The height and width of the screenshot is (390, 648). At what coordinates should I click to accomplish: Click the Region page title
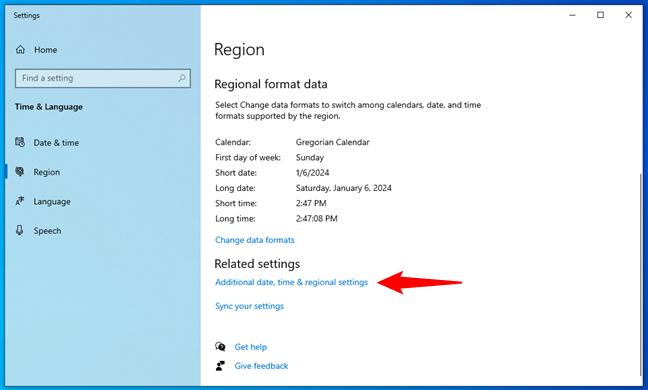click(239, 50)
